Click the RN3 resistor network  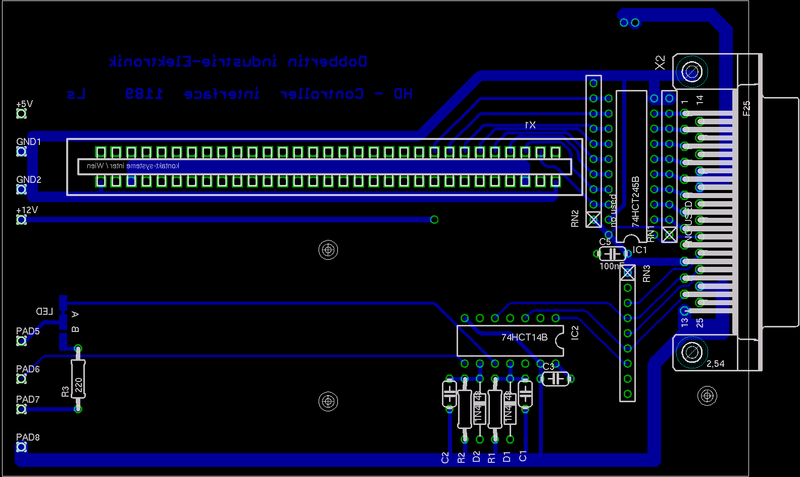click(x=628, y=340)
